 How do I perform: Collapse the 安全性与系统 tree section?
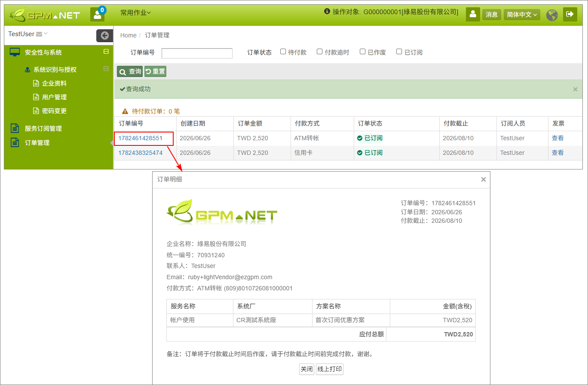tap(106, 52)
